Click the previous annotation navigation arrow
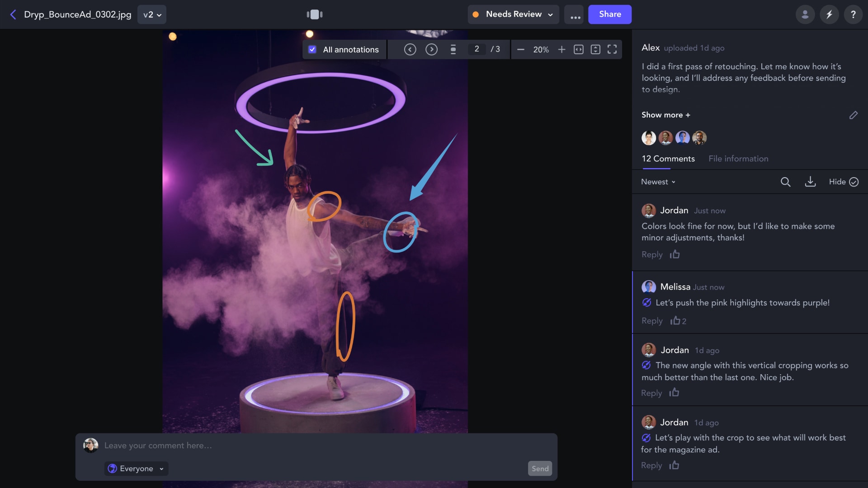The image size is (868, 488). tap(410, 49)
